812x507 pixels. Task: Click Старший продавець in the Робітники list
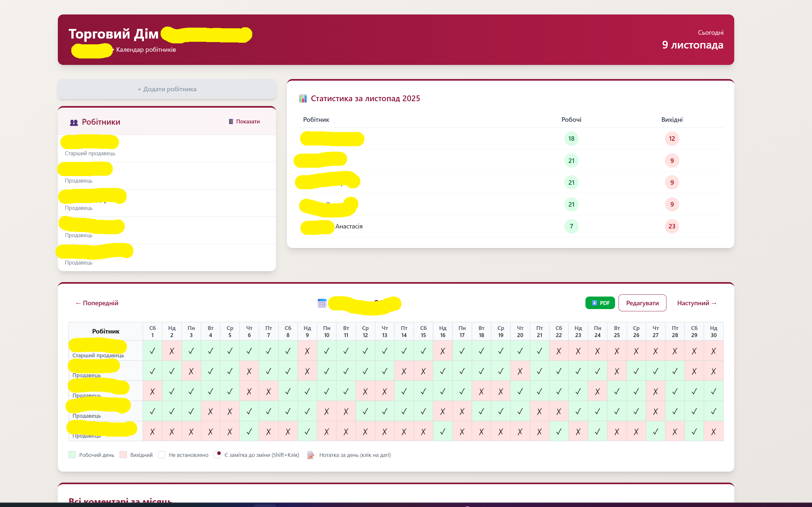90,154
